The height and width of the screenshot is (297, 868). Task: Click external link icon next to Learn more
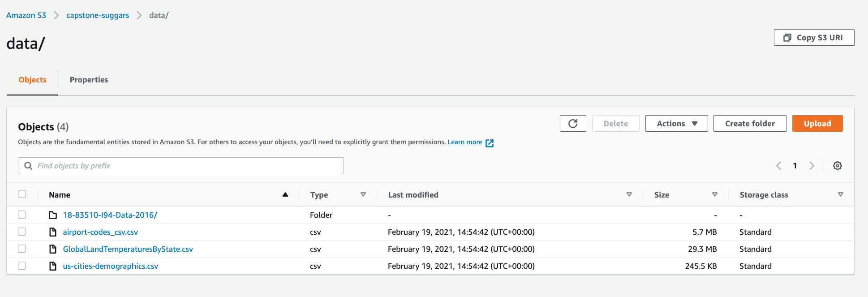click(490, 143)
